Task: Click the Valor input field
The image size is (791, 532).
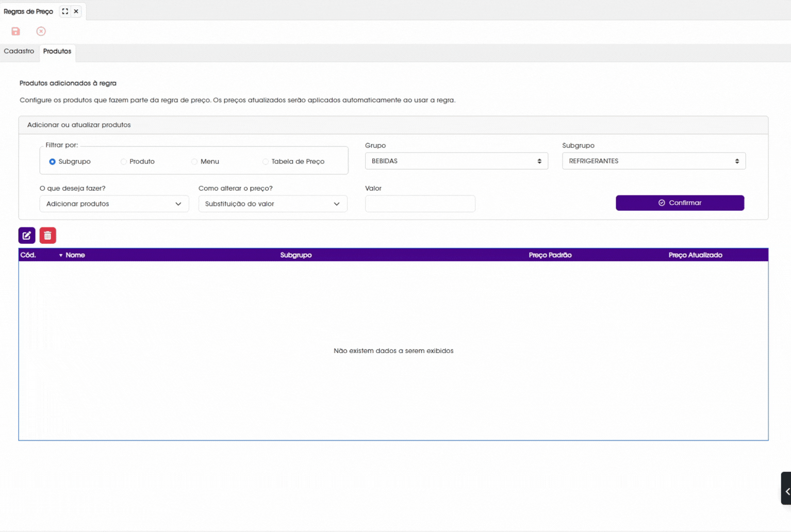Action: pyautogui.click(x=420, y=204)
